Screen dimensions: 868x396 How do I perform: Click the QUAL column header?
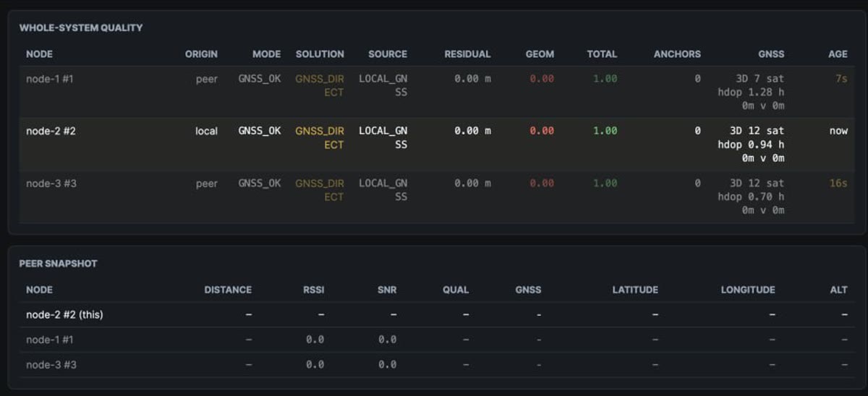456,290
